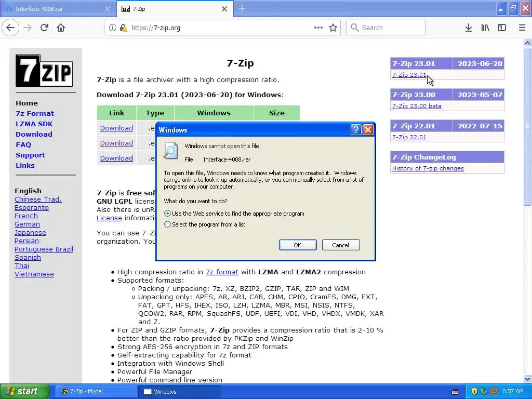Image resolution: width=532 pixels, height=399 pixels.
Task: Click the orange magnifier tray icon
Action: (x=494, y=391)
